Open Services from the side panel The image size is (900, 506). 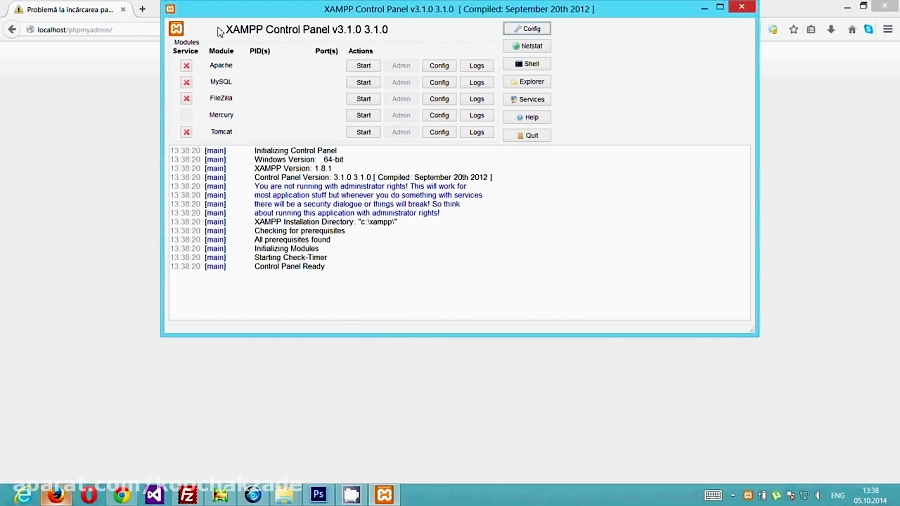point(527,99)
